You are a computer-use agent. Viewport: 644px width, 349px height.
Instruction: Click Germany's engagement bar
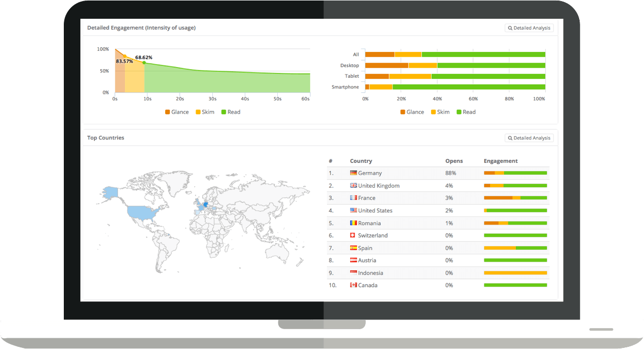pos(515,173)
